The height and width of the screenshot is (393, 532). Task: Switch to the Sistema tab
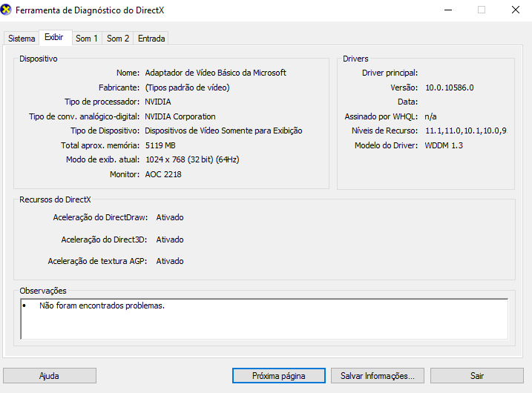pos(22,39)
